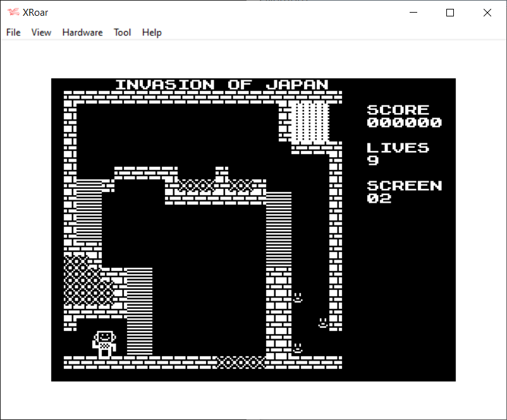The width and height of the screenshot is (507, 420).
Task: Open the Help menu
Action: tap(152, 32)
